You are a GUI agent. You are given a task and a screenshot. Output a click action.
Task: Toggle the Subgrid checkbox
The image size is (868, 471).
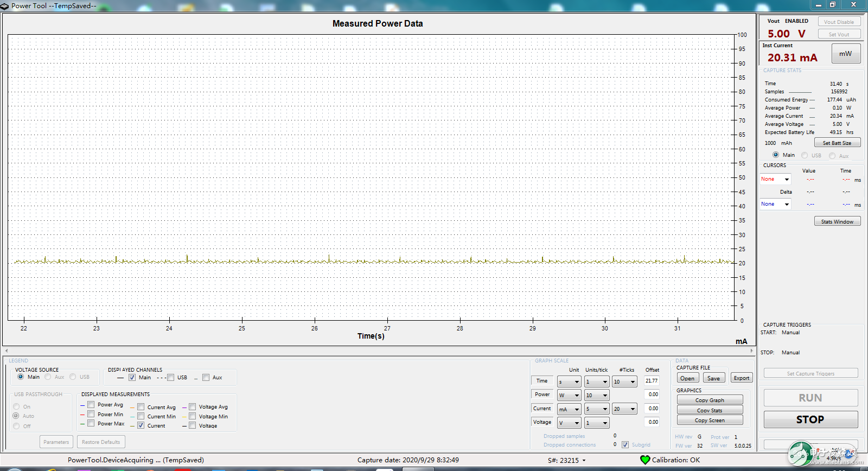point(625,445)
